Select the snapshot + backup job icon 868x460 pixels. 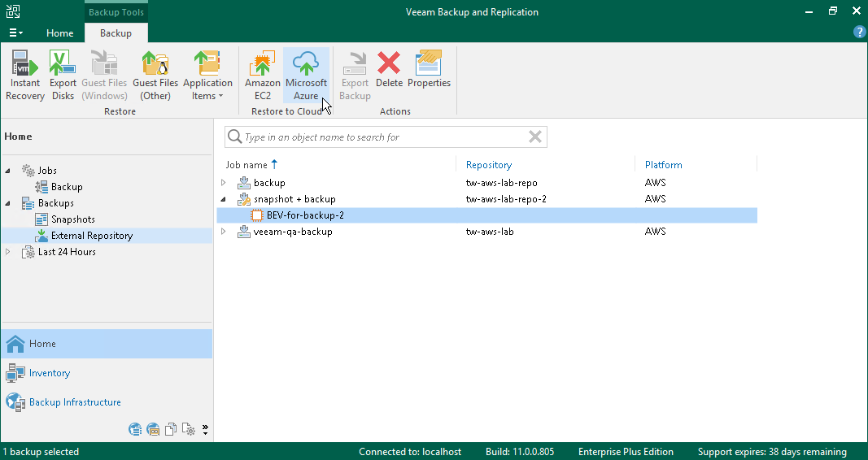tap(243, 199)
